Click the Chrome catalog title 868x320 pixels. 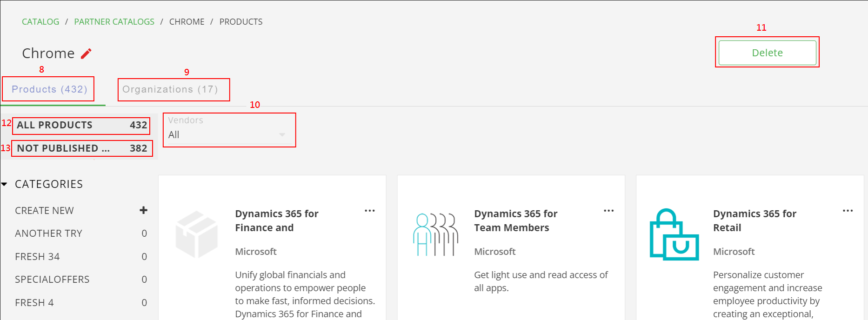click(x=48, y=53)
